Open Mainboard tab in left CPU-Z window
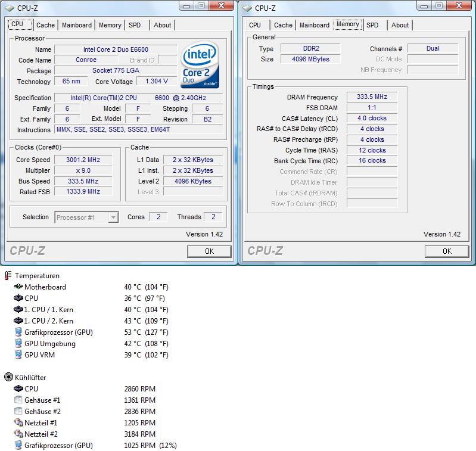The image size is (476, 451). [x=76, y=25]
